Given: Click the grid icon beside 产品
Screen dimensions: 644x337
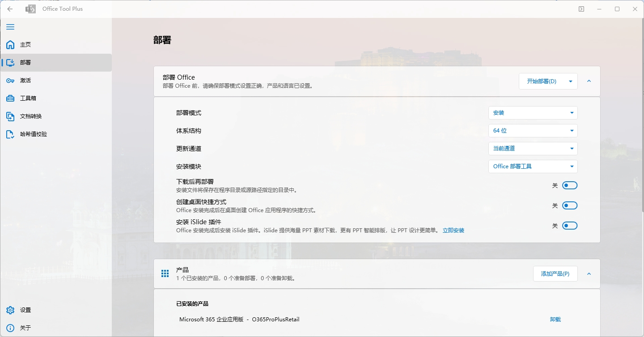Looking at the screenshot, I should click(165, 273).
